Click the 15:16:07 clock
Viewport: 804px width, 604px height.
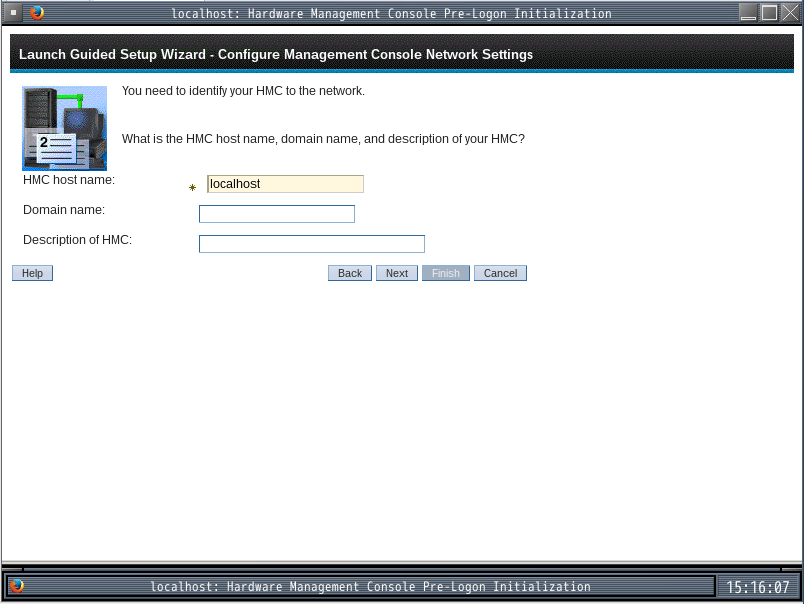[x=758, y=587]
